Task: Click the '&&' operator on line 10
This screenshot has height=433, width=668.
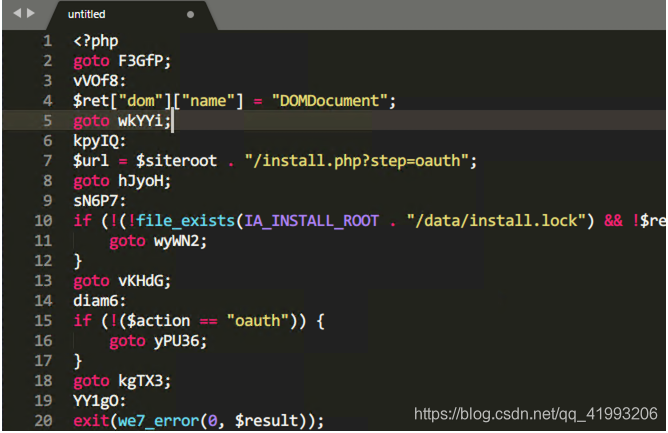Action: pos(613,221)
